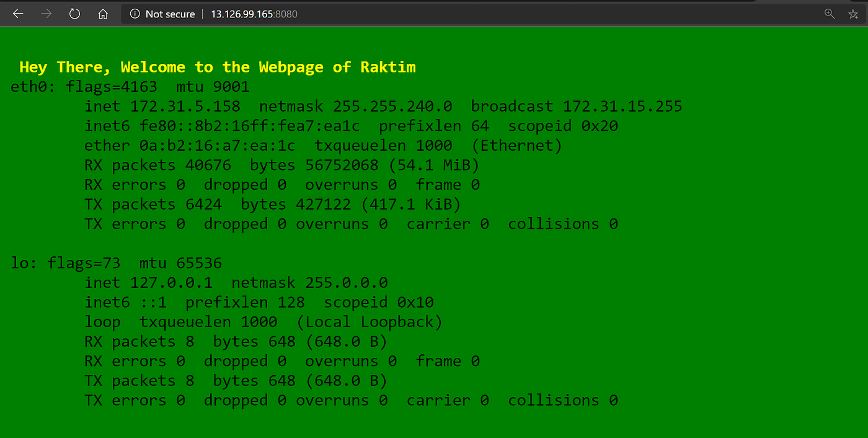Click the "loop txqueuelen 1000 (Local Loopback)" line
Image resolution: width=868 pixels, height=438 pixels.
click(263, 322)
